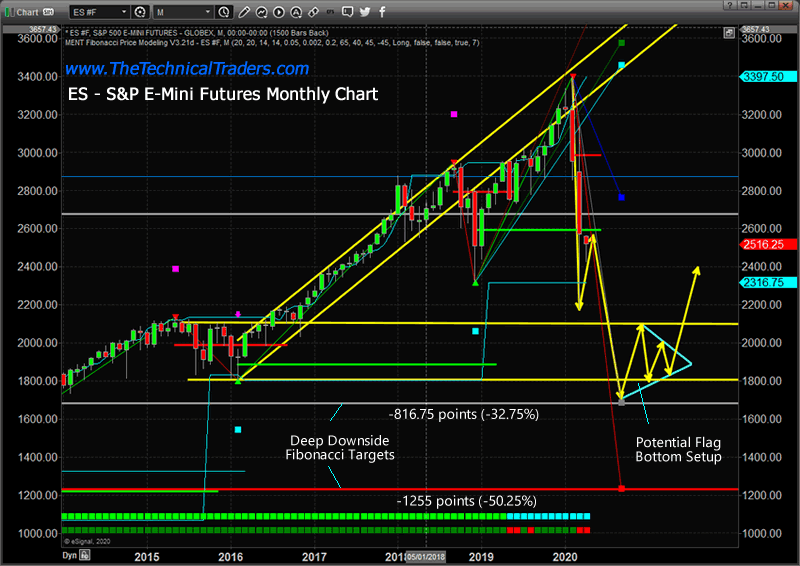The width and height of the screenshot is (800, 566).
Task: Click the 2020 label on time axis
Action: point(565,557)
